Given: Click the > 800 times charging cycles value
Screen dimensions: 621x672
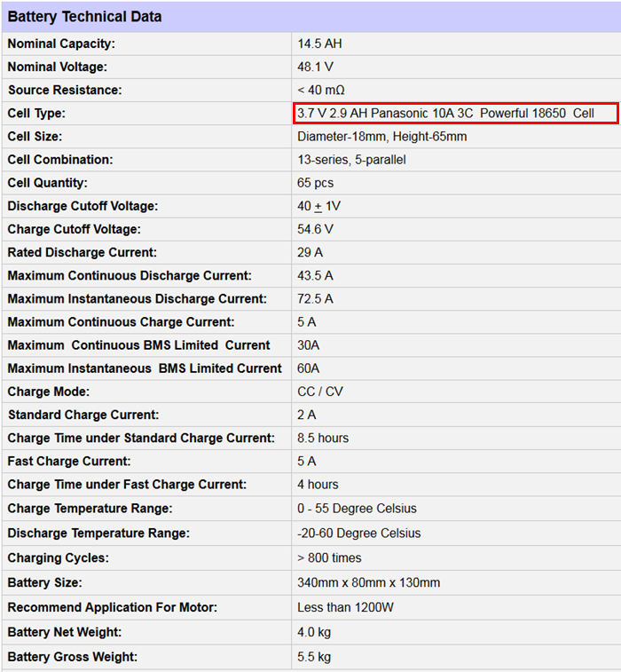Looking at the screenshot, I should point(329,557).
